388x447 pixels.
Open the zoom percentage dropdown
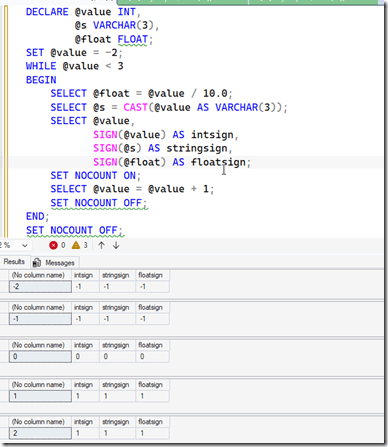pyautogui.click(x=25, y=246)
